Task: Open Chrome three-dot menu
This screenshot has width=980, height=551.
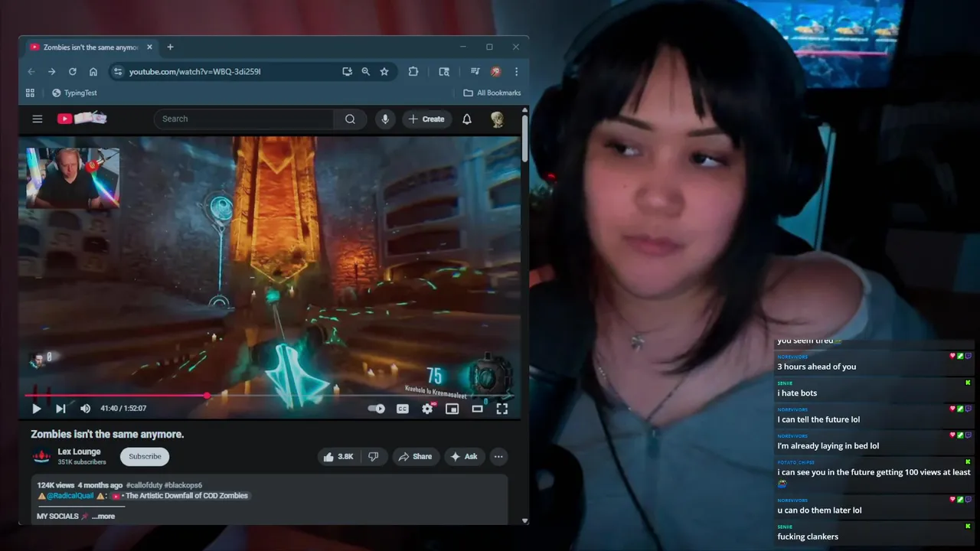Action: click(x=516, y=71)
